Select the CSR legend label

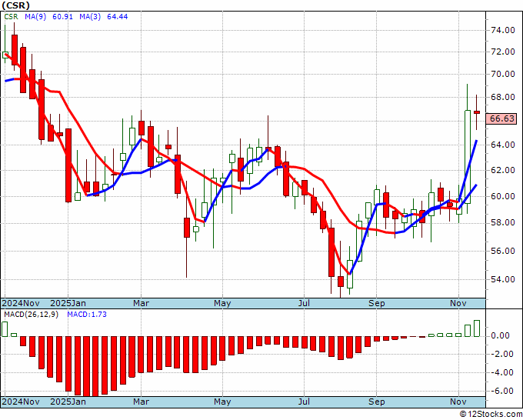[x=11, y=16]
